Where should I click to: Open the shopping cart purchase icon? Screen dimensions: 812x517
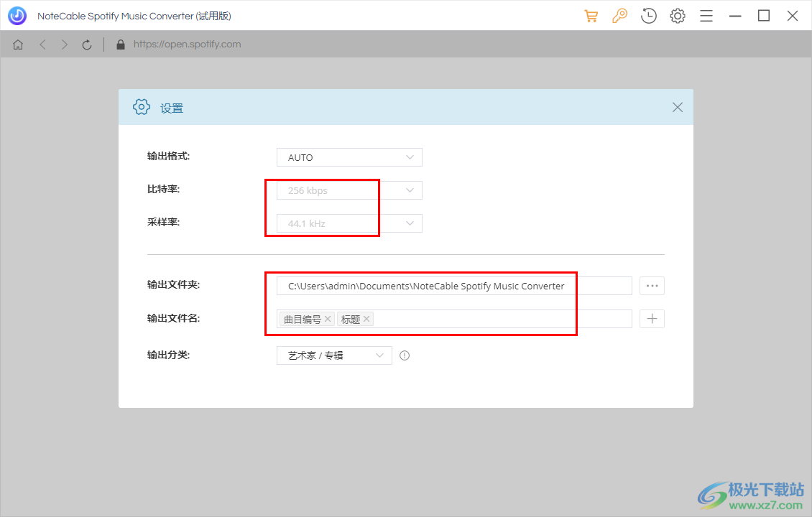tap(591, 16)
